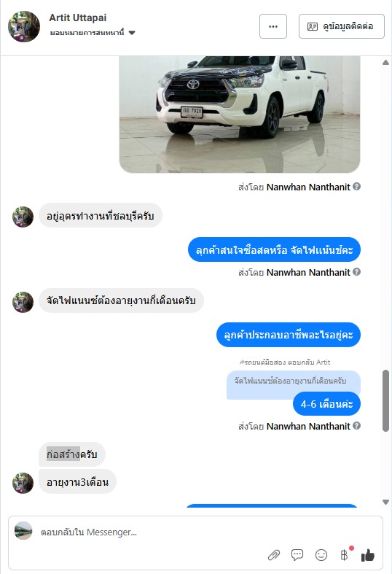Send a thumbs-up like
The height and width of the screenshot is (574, 392).
pos(367,555)
